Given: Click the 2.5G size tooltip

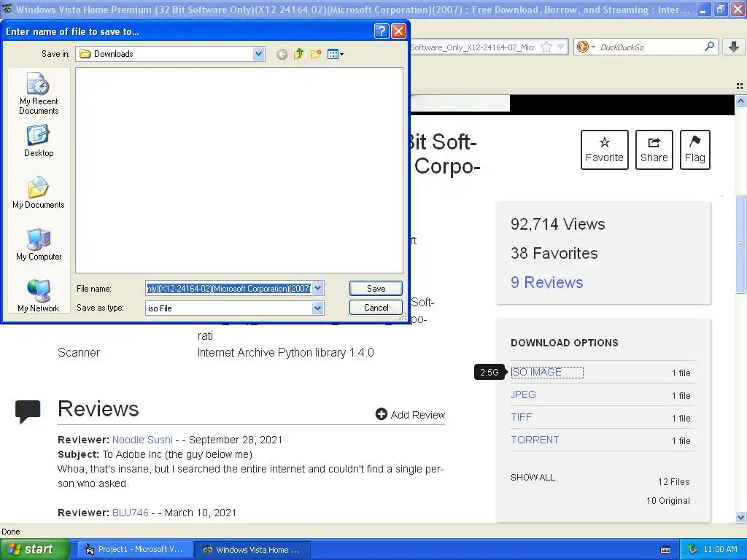Looking at the screenshot, I should click(489, 372).
